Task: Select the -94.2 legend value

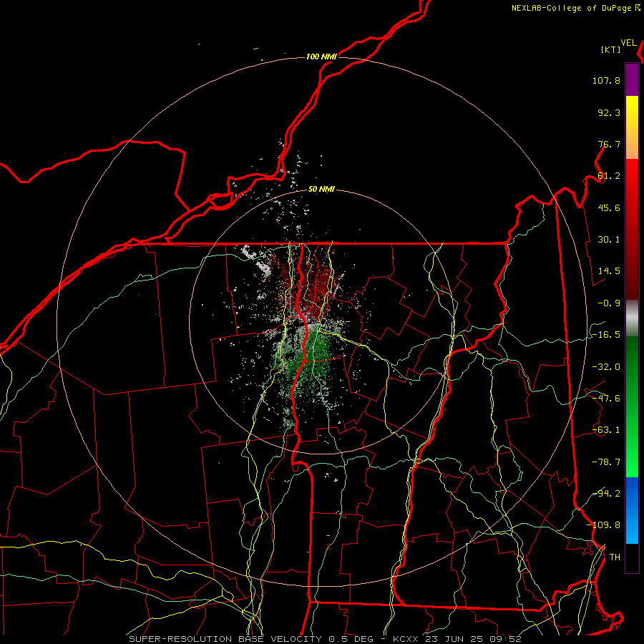Action: (x=606, y=494)
